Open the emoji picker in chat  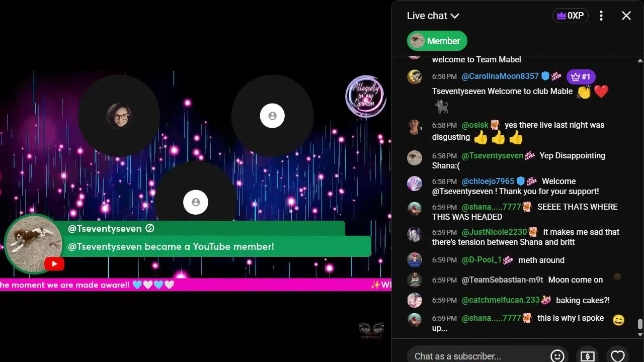[x=557, y=356]
